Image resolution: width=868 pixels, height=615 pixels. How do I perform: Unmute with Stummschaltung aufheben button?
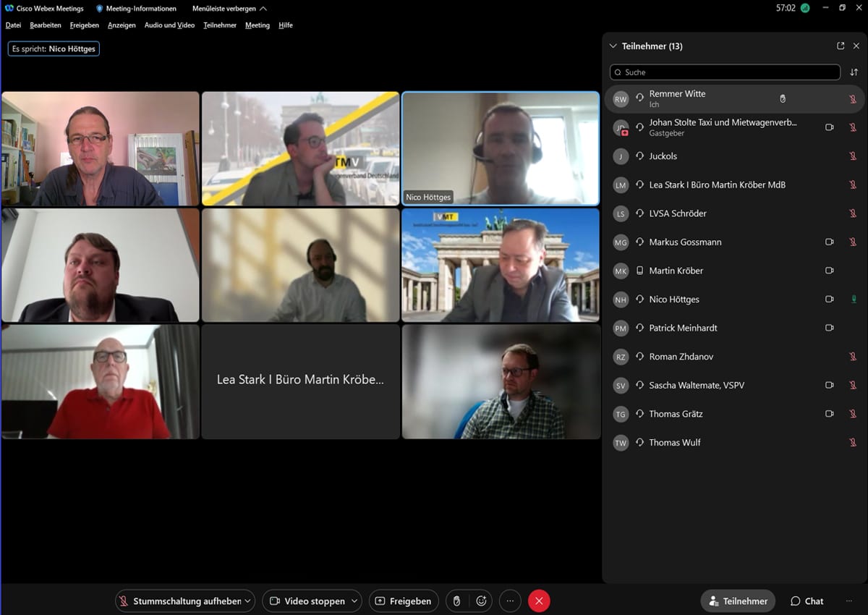[179, 601]
